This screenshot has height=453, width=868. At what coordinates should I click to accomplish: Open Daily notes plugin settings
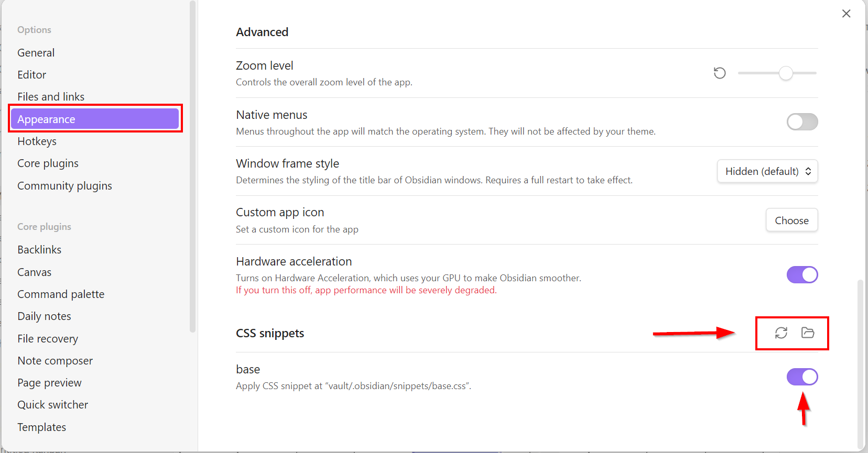pyautogui.click(x=44, y=316)
